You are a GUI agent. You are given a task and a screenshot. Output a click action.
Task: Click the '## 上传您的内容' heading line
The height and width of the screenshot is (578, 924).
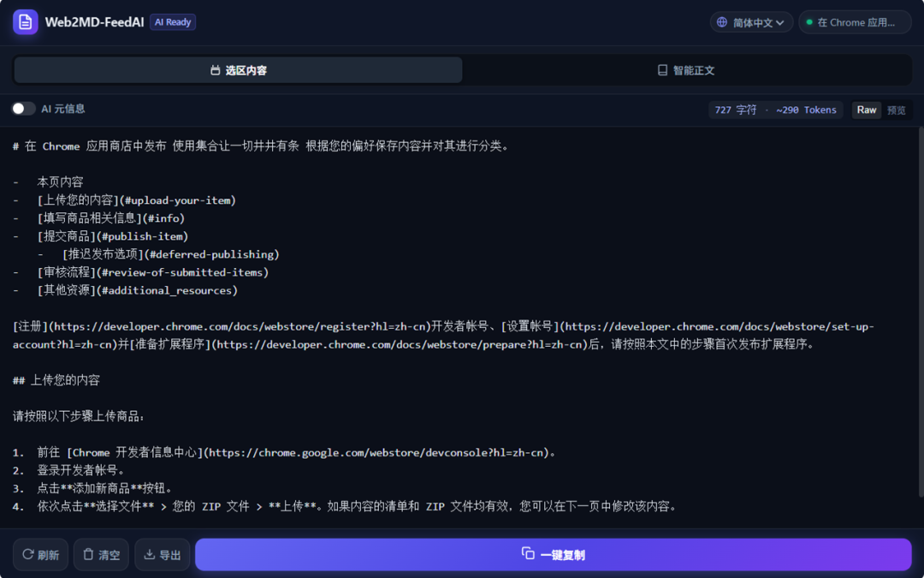point(56,380)
